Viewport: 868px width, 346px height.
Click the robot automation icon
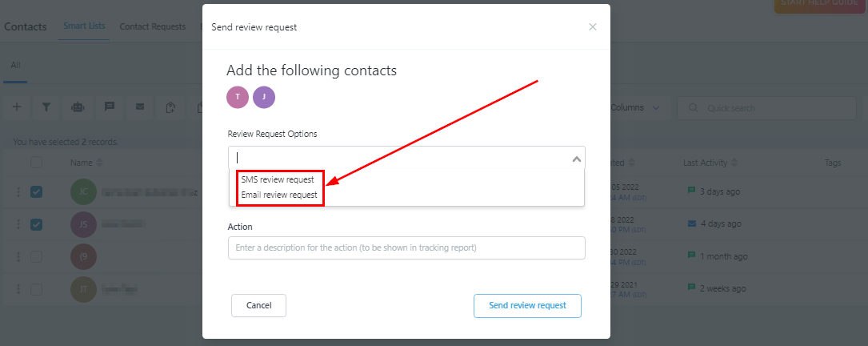tap(78, 107)
